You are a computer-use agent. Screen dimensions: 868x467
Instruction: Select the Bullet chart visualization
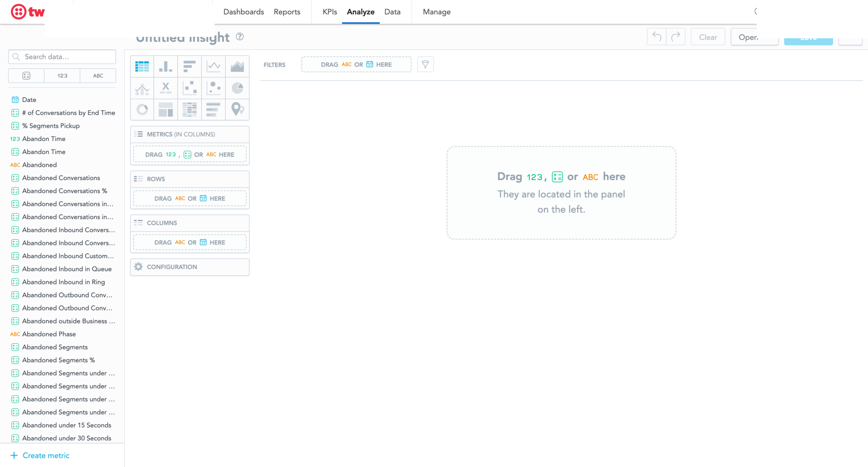pyautogui.click(x=214, y=110)
